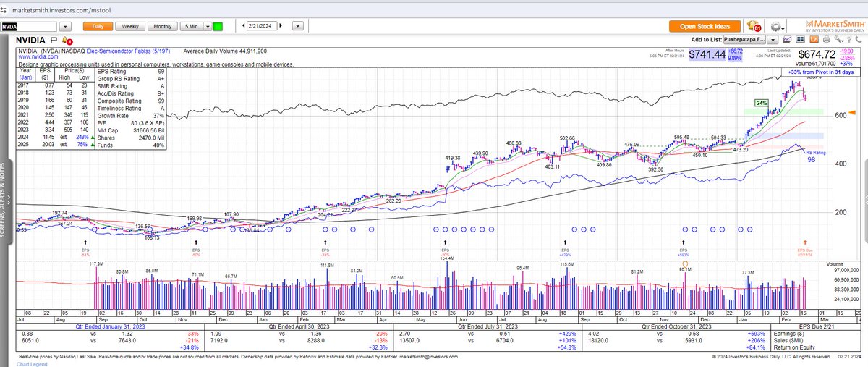
Task: Switch to Monthly chart interval
Action: click(x=163, y=26)
